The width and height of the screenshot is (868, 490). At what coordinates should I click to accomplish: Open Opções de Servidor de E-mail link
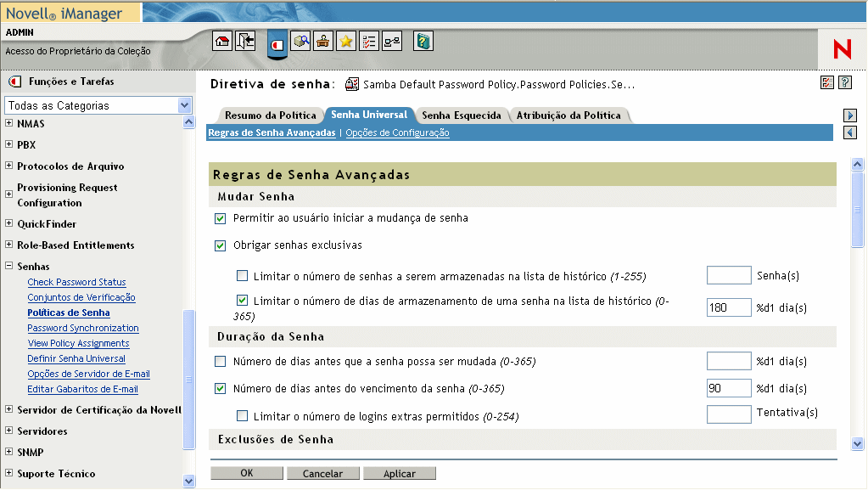click(88, 375)
